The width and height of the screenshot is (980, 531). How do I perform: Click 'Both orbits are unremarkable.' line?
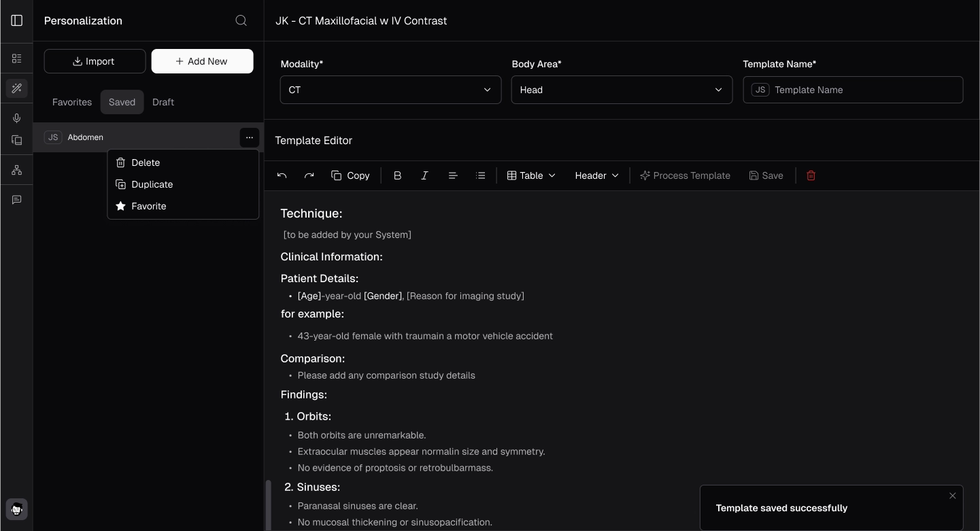pos(362,435)
